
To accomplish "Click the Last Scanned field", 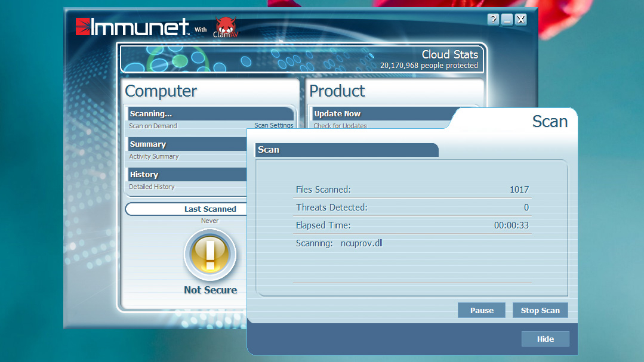I will [187, 209].
